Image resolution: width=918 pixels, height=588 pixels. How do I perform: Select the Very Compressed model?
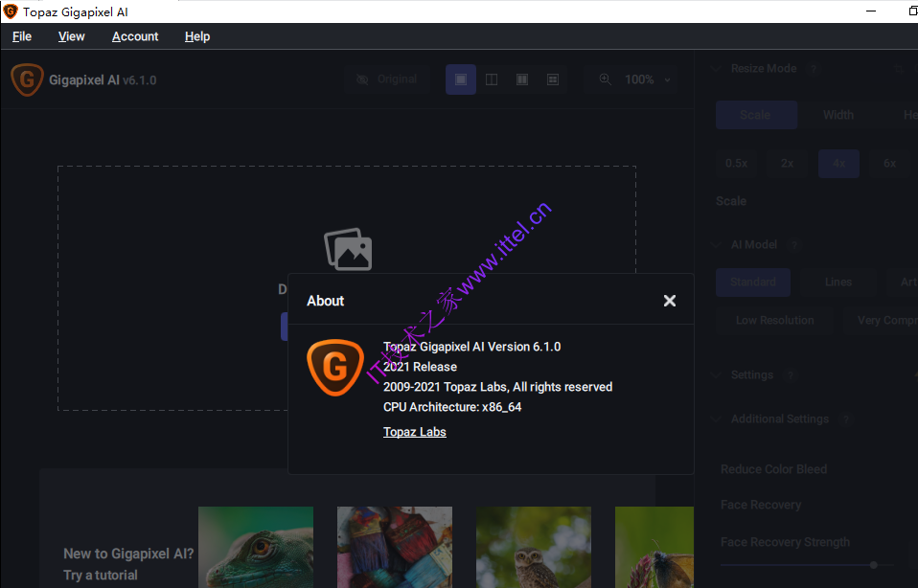point(882,320)
